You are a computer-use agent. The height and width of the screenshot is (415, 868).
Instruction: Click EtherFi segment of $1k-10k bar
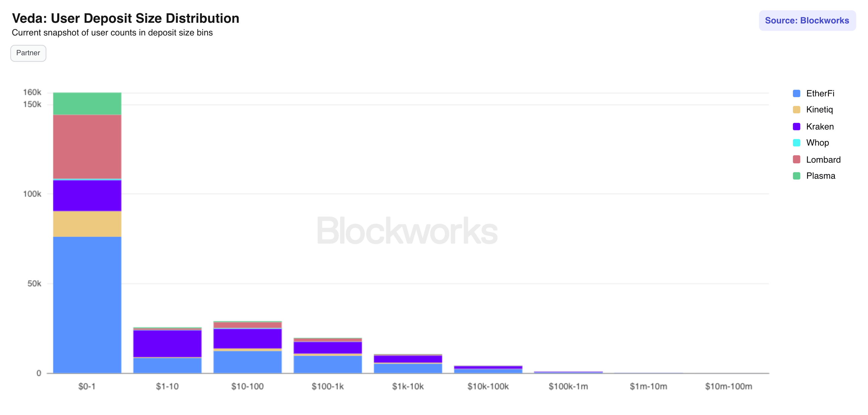click(x=408, y=368)
